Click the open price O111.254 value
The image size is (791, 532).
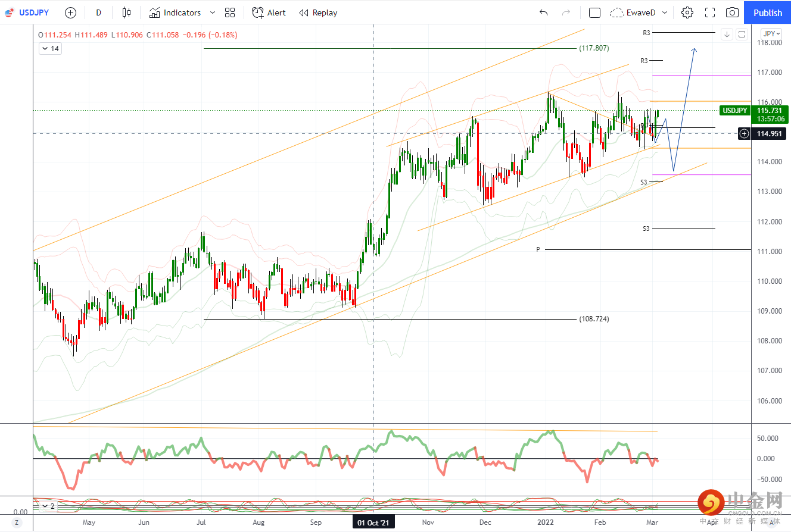click(x=55, y=35)
